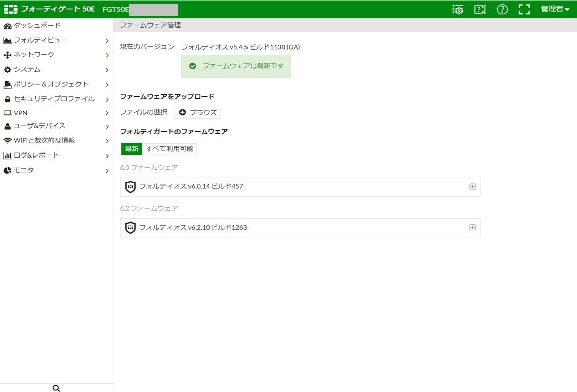Viewport: 577px width, 392px height.
Task: Click the shield icon for v6.2.10 firmware
Action: coord(130,228)
